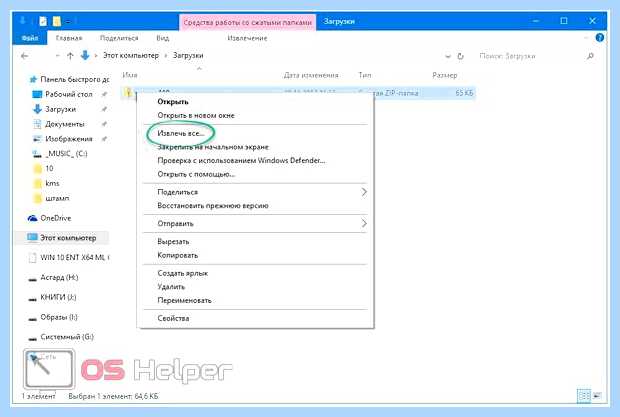Viewport: 620px width, 417px height.
Task: Switch to details view icon in status bar
Action: pyautogui.click(x=584, y=396)
